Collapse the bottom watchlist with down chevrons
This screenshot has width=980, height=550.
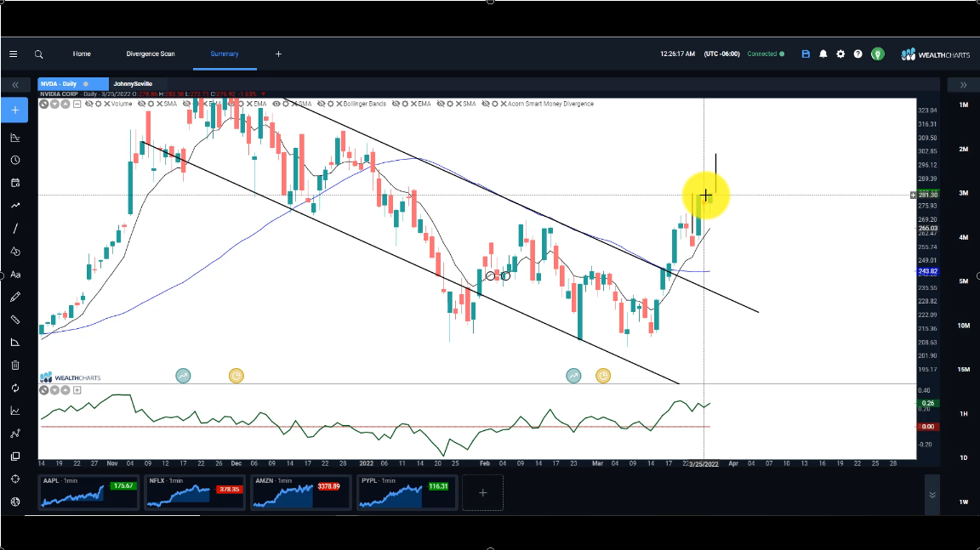[x=932, y=495]
